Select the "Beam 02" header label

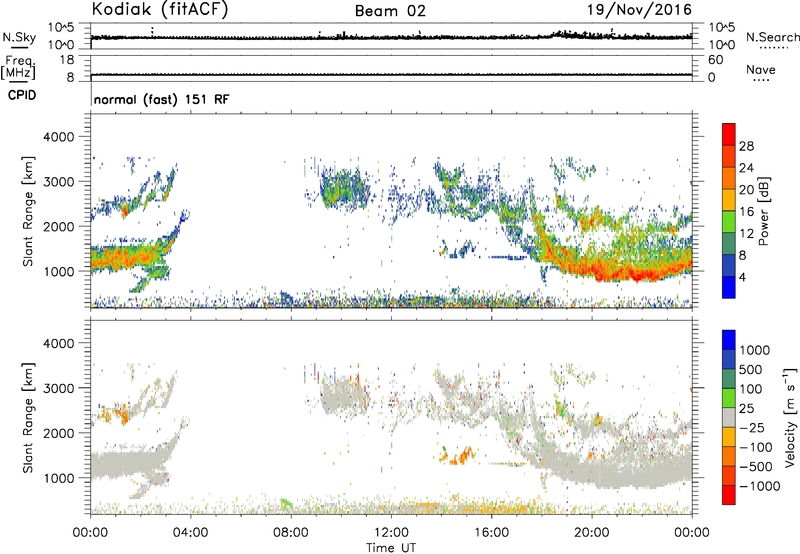pyautogui.click(x=390, y=11)
